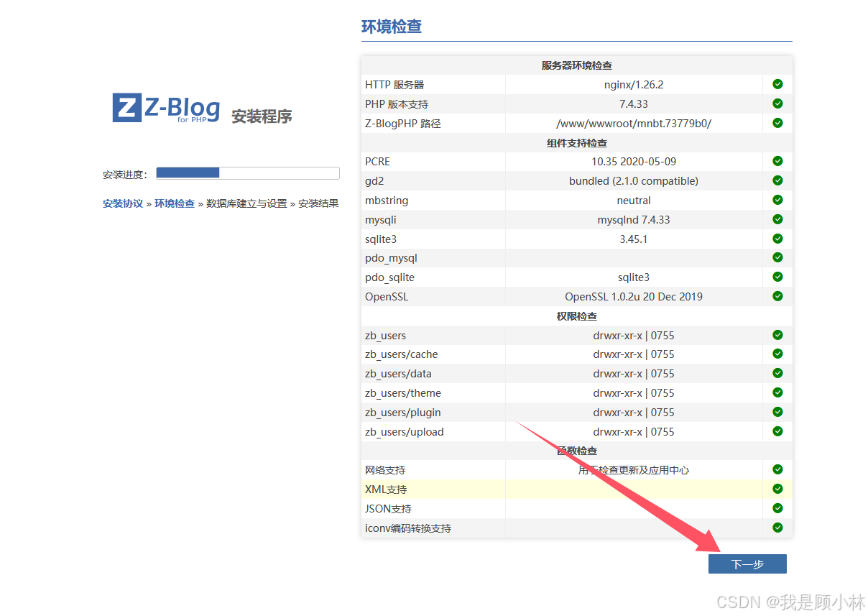
Task: Click the green check for XML支持
Action: 777,489
